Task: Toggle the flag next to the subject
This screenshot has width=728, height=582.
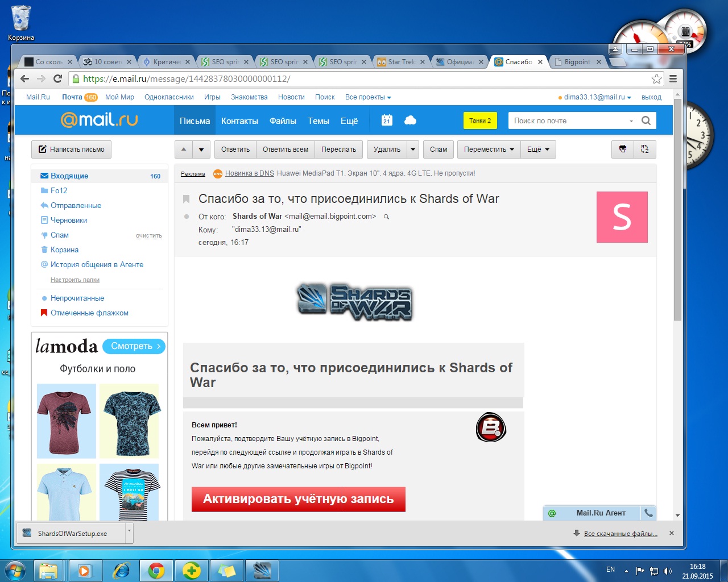Action: tap(186, 199)
